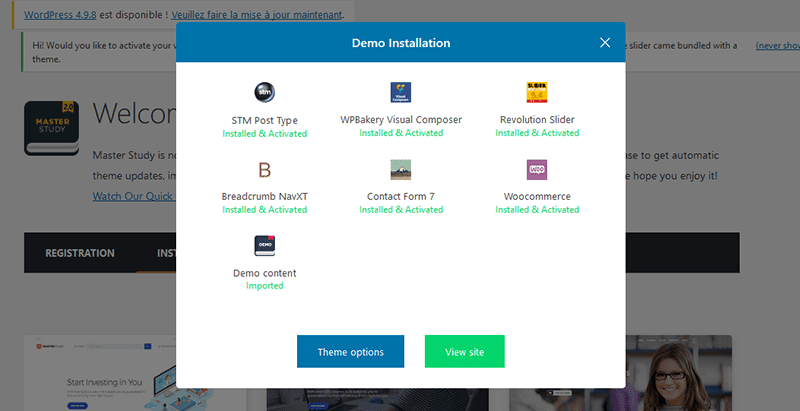Screen dimensions: 800x411
Task: Open Theme options from the dialog
Action: [x=351, y=351]
